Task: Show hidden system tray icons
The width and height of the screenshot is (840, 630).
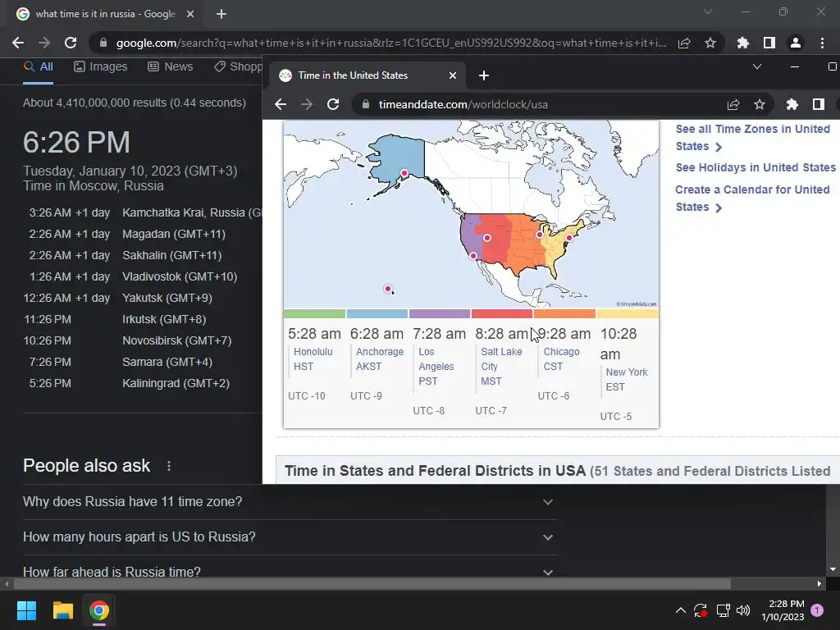Action: (x=680, y=610)
